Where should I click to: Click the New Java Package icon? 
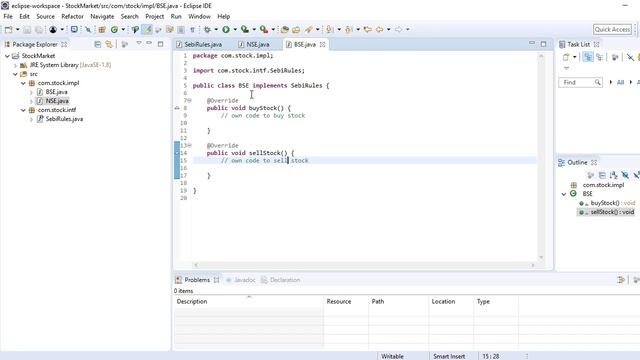pos(102,29)
